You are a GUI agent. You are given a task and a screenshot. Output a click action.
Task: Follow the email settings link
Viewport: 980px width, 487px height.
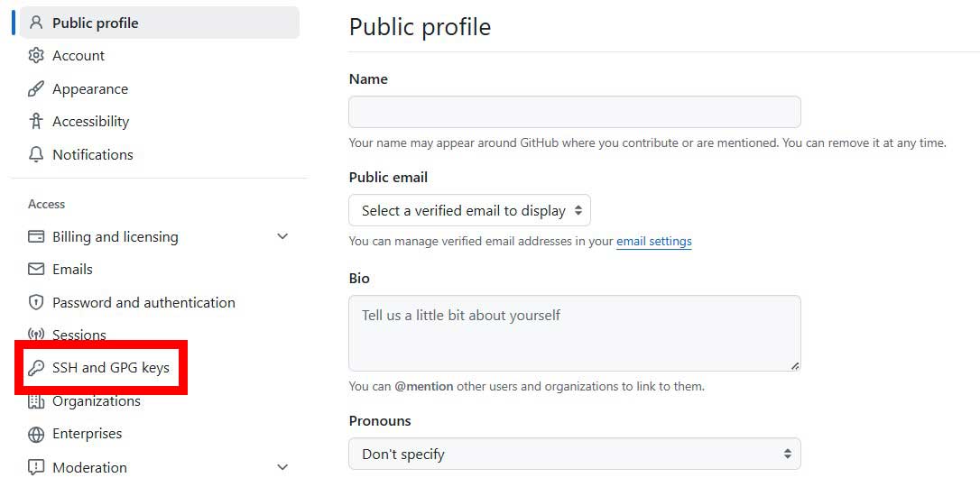click(x=653, y=241)
